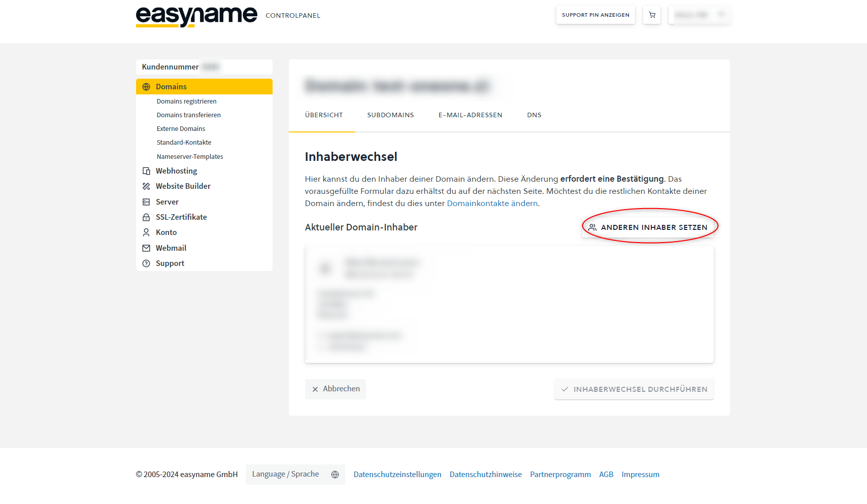Click the shopping cart icon
This screenshot has width=867, height=504.
652,15
